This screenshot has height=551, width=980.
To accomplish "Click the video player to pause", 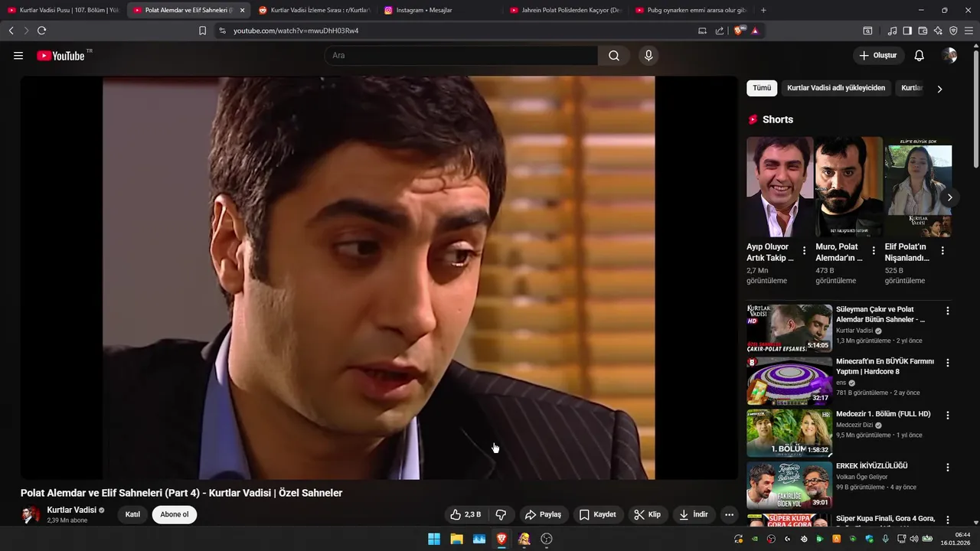I will point(379,277).
